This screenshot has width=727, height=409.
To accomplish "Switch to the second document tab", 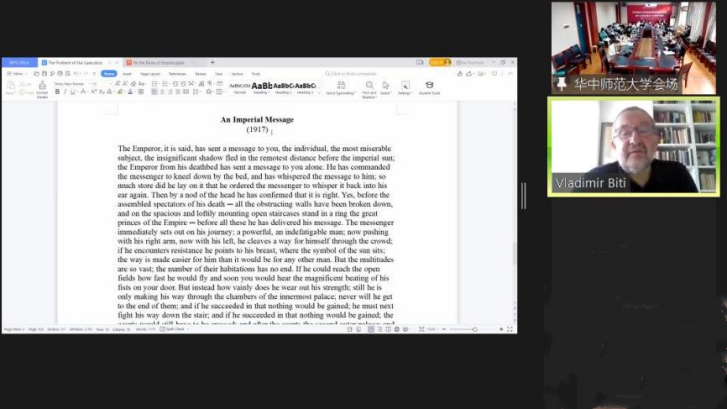I will point(160,62).
